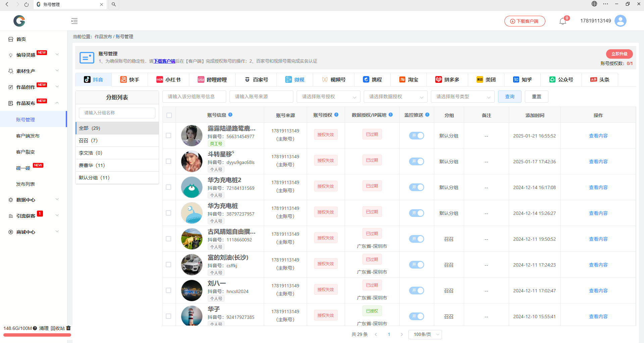Screen dimensions: 644x343
Task: Open the 100条/页 page size dropdown
Action: click(425, 334)
